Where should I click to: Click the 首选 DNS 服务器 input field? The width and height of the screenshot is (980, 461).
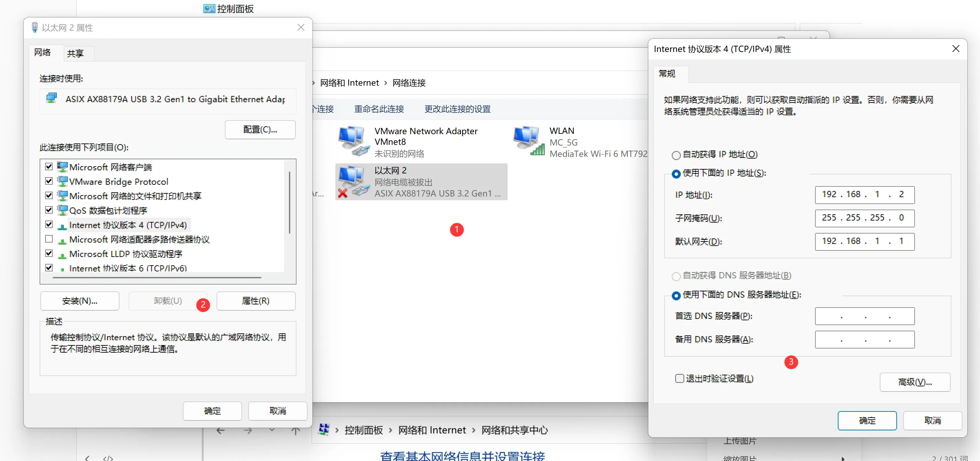(x=864, y=316)
